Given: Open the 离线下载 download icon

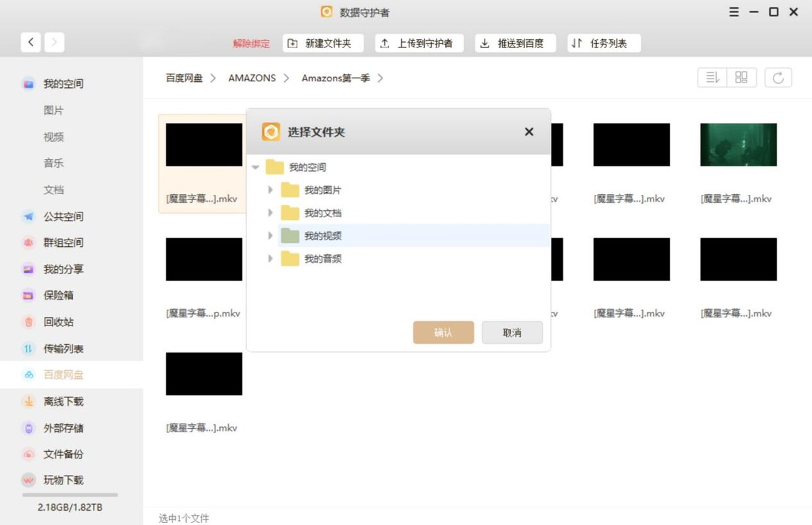Looking at the screenshot, I should tap(28, 402).
